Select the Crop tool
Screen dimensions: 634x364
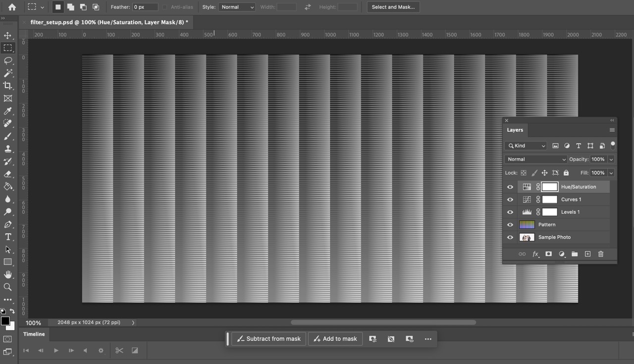point(8,86)
